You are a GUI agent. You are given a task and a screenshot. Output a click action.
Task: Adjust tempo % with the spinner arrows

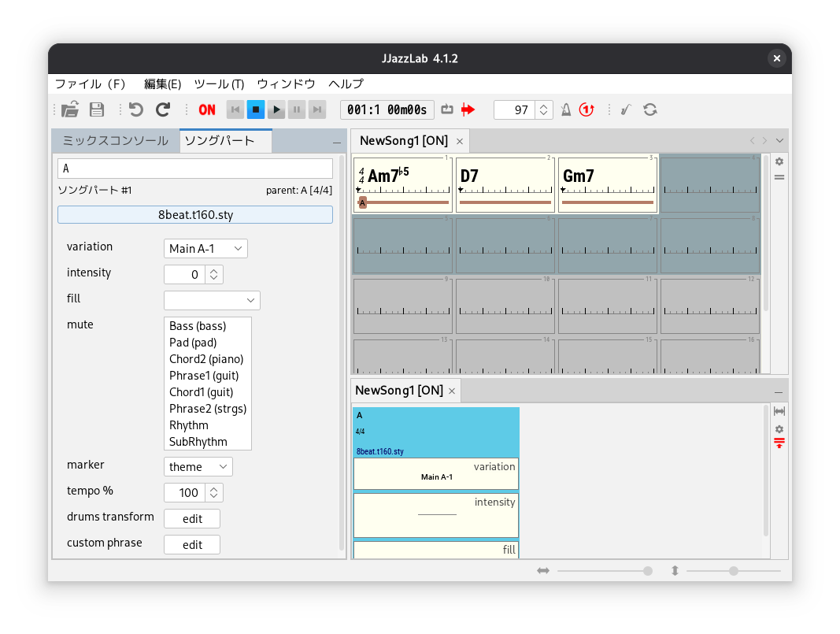point(214,492)
